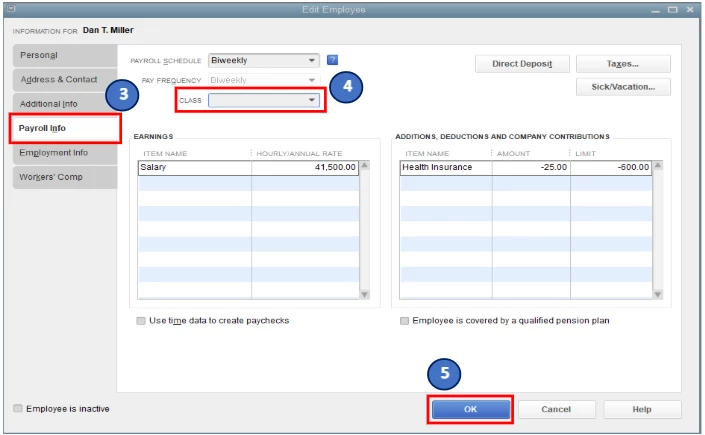Open the Payroll Schedule dropdown
Image resolution: width=705 pixels, height=435 pixels.
312,60
